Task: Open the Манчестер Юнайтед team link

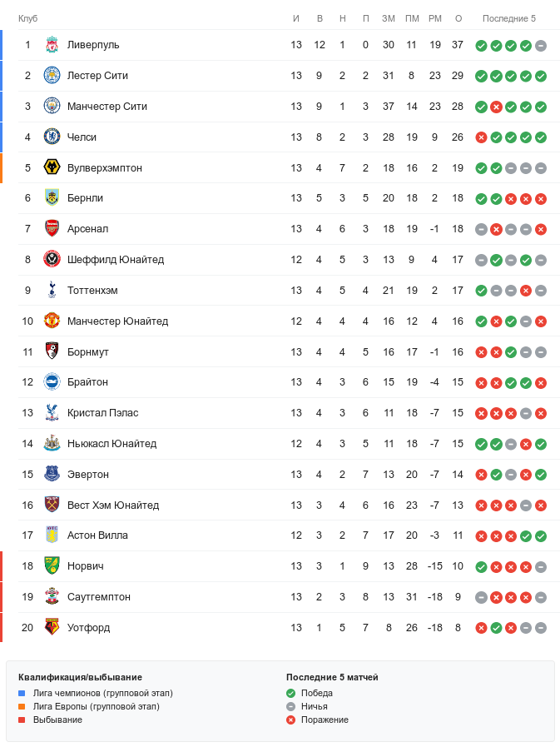Action: 117,321
